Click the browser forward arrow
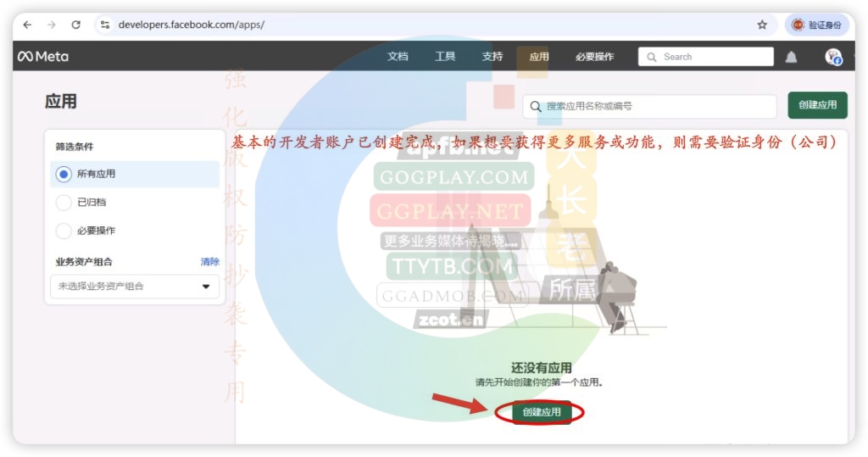868x457 pixels. tap(52, 25)
